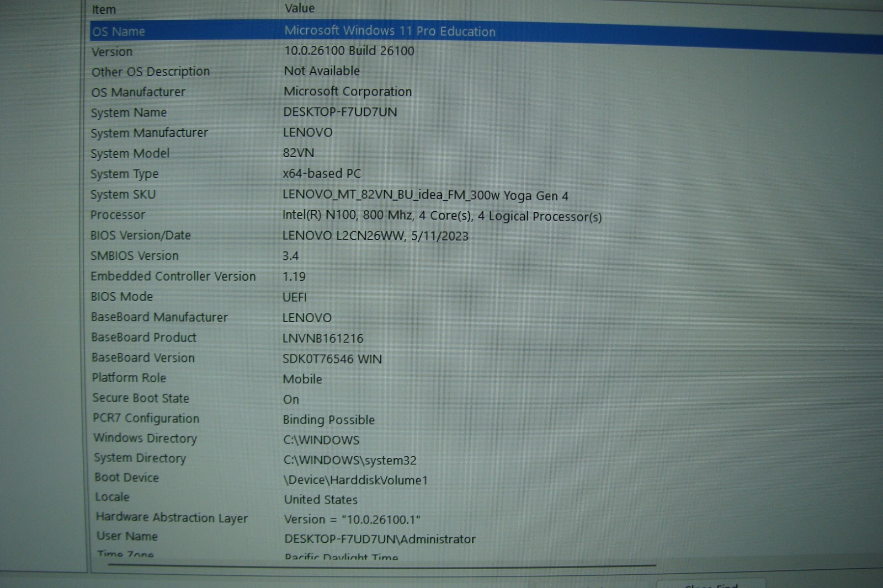This screenshot has width=883, height=588.
Task: Click the Platform Role label
Action: tap(129, 378)
